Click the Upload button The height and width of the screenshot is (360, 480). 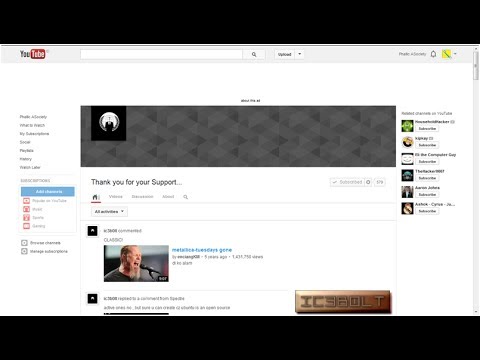pos(285,54)
